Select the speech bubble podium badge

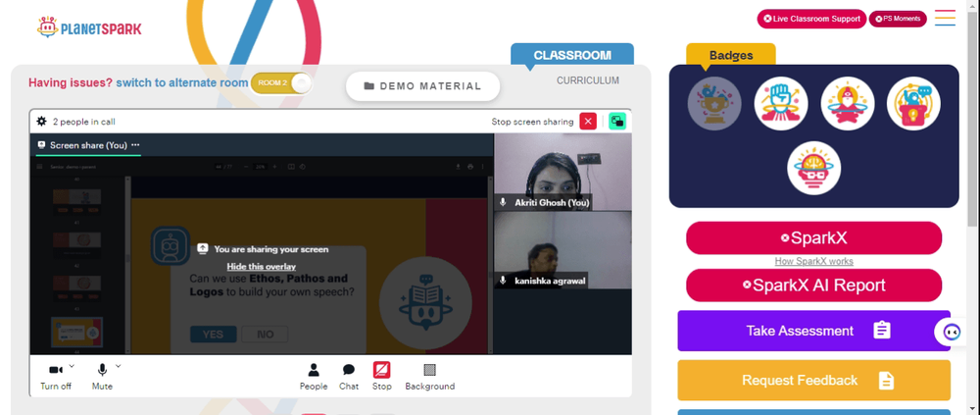[x=913, y=103]
